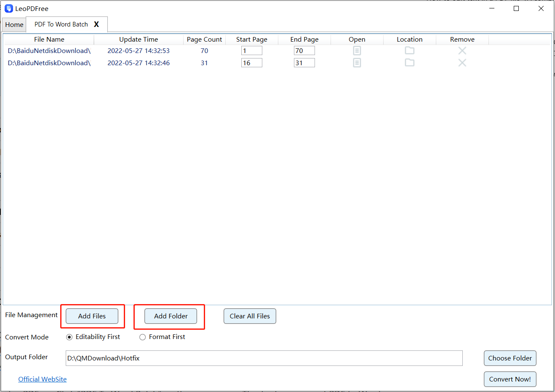The width and height of the screenshot is (555, 392).
Task: Open the Official WebSite link
Action: click(x=42, y=379)
